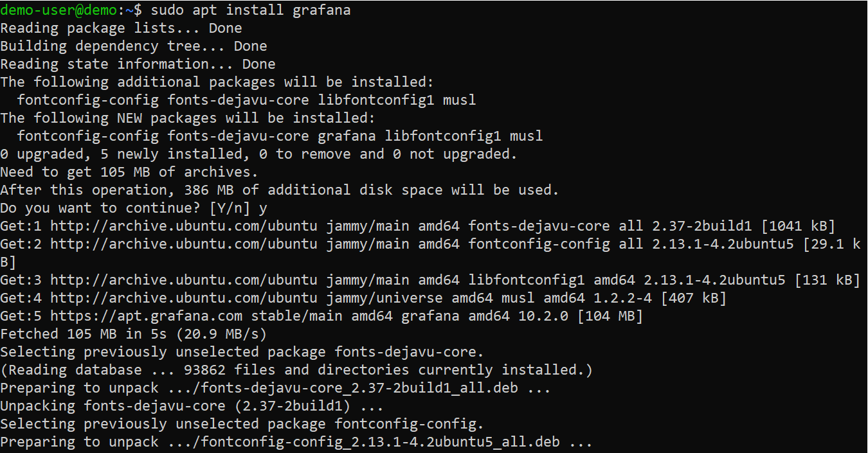Click the 'Reading package lists... Done' line
The image size is (868, 453).
tap(121, 28)
